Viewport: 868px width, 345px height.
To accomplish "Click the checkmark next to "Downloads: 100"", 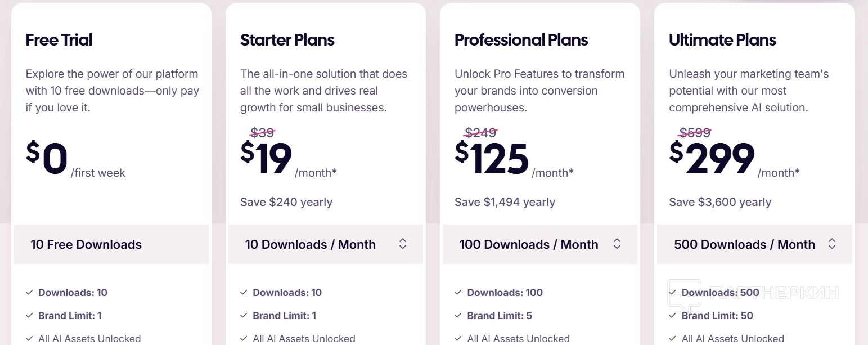I will tap(458, 293).
